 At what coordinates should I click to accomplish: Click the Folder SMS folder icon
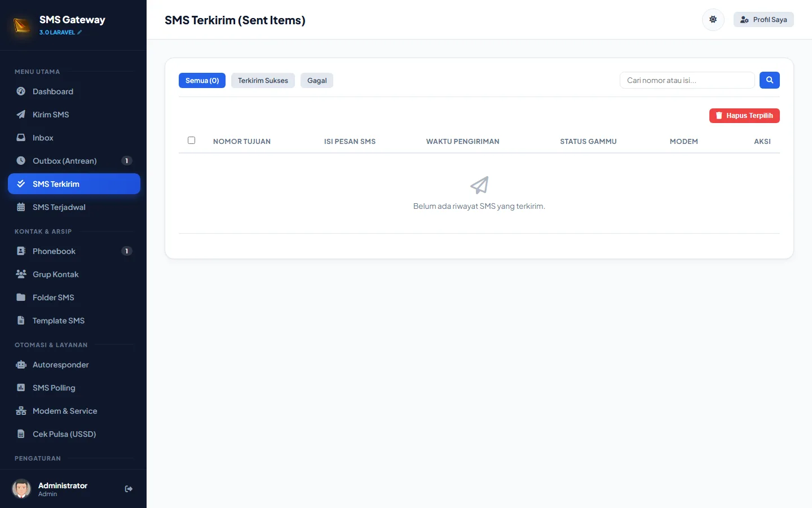pos(21,297)
